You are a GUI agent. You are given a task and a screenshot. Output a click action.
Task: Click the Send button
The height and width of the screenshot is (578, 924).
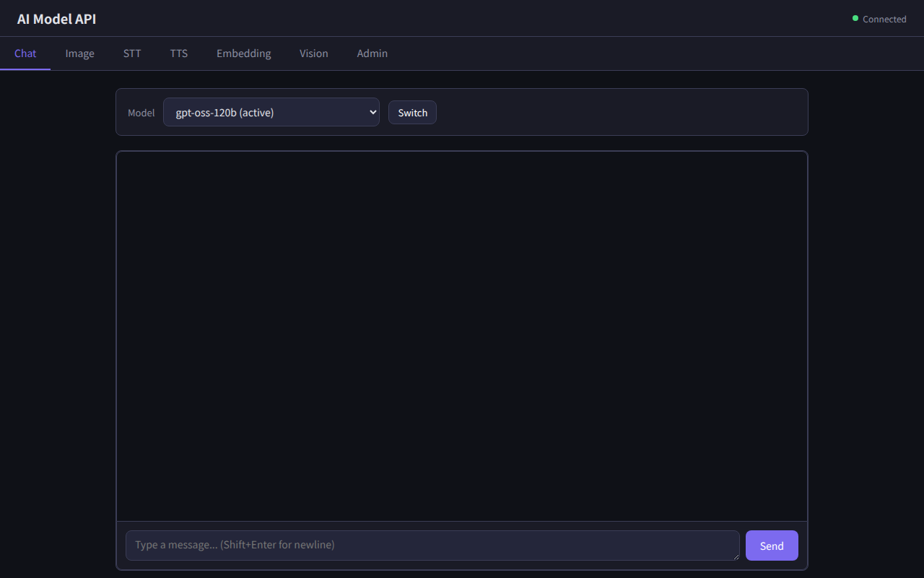pyautogui.click(x=771, y=545)
